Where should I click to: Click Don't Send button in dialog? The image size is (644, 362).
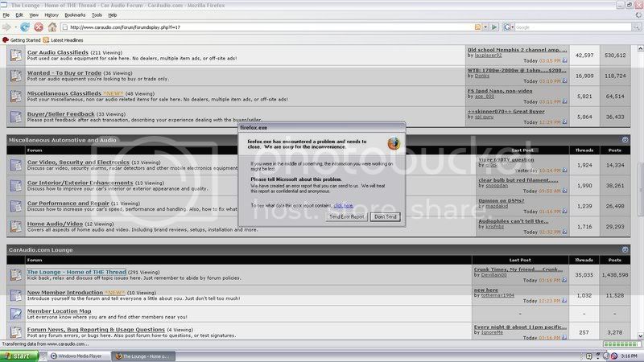click(x=386, y=216)
